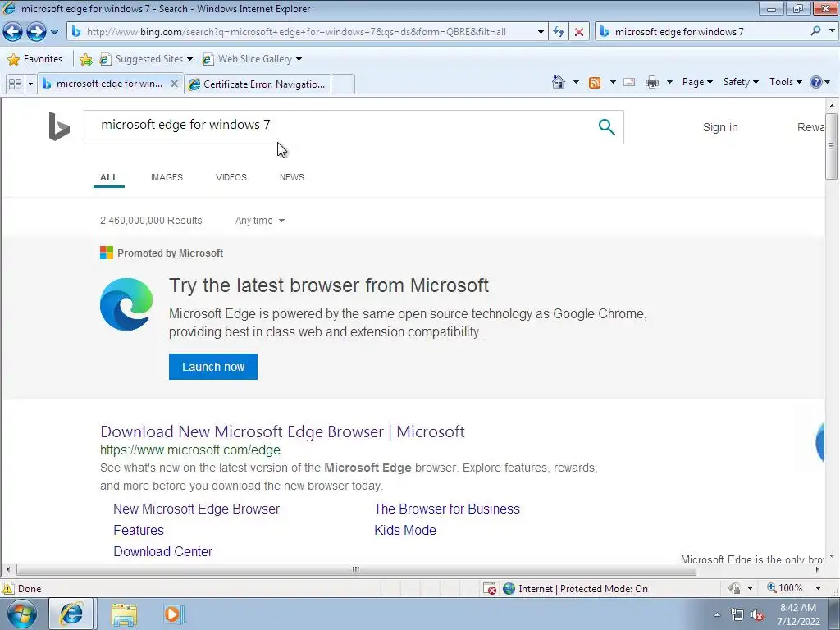Open the Safety menu
The height and width of the screenshot is (630, 840).
[741, 82]
